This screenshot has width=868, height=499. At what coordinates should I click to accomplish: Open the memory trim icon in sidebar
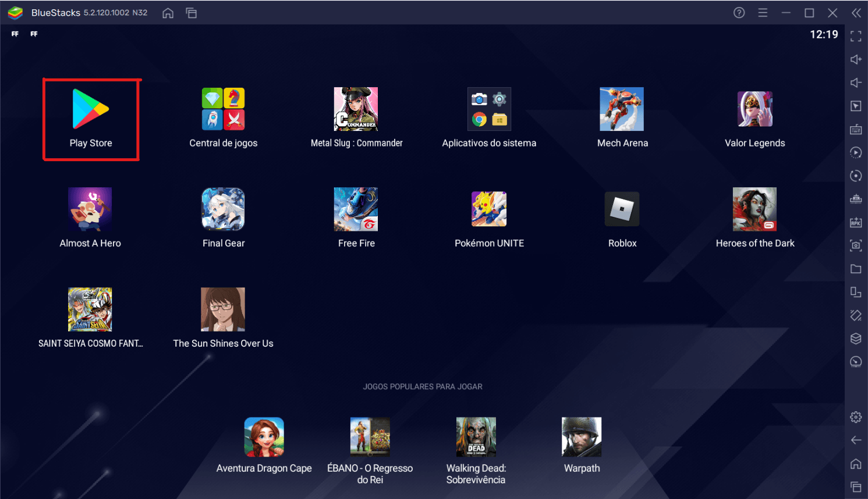tap(856, 199)
